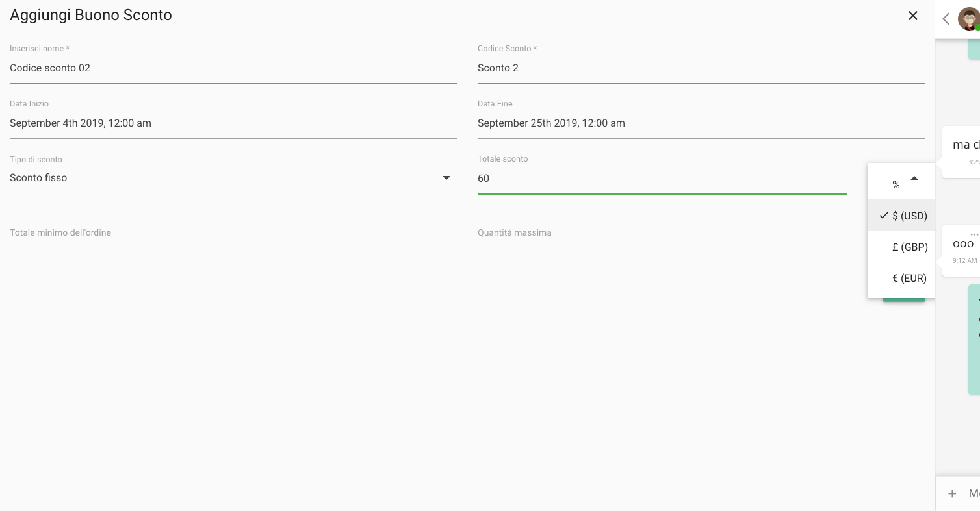Viewport: 980px width, 511px height.
Task: Click the Inserisci nome field
Action: click(233, 68)
